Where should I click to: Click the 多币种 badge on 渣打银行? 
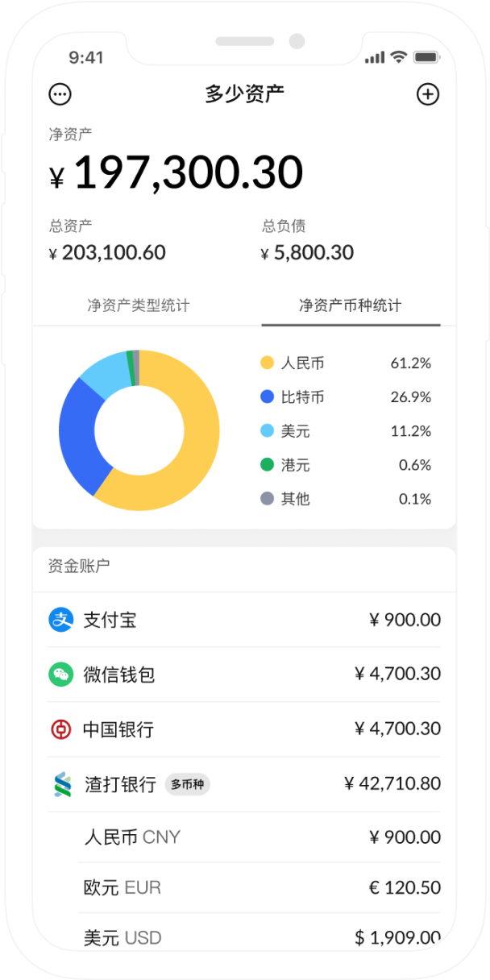click(x=187, y=784)
